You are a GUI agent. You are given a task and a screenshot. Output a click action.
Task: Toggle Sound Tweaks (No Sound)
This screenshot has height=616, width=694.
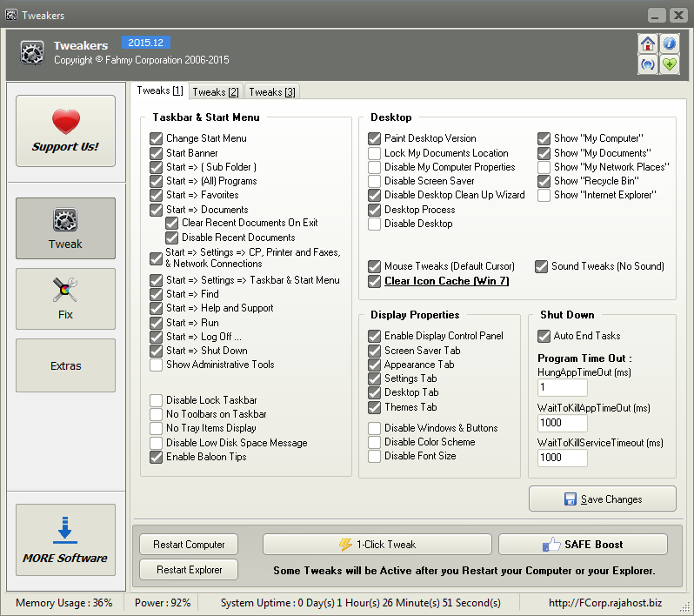point(541,266)
